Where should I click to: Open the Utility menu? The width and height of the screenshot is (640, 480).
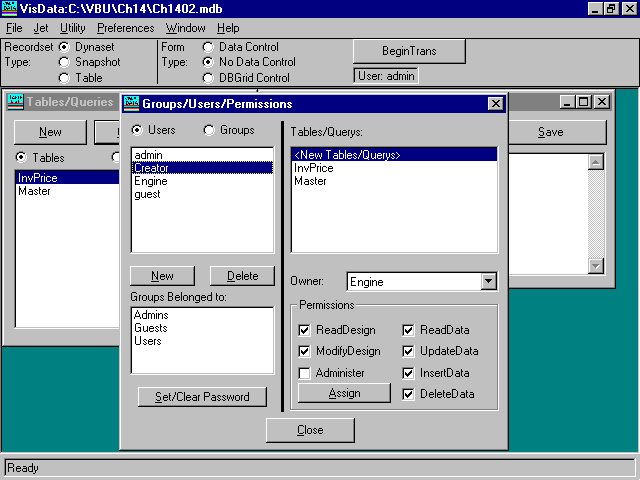73,28
